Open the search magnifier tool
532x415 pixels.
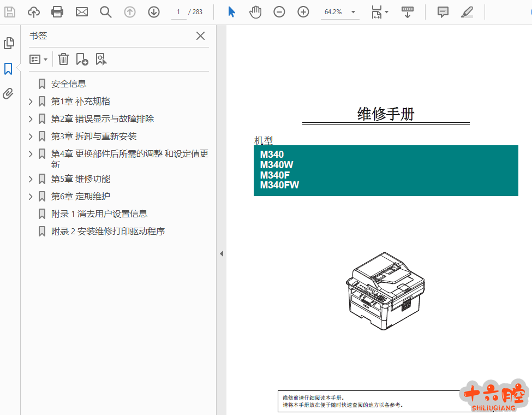[106, 11]
